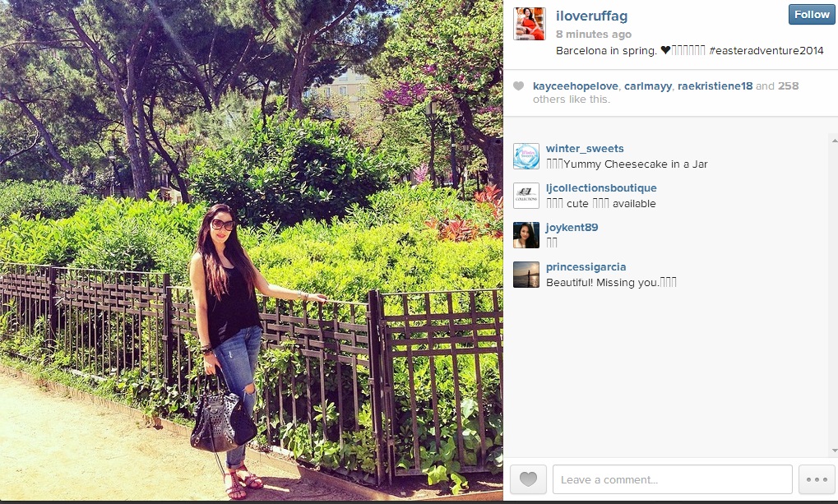Click the heart like button beside comment box
Screen dimensions: 838x504
[x=528, y=479]
